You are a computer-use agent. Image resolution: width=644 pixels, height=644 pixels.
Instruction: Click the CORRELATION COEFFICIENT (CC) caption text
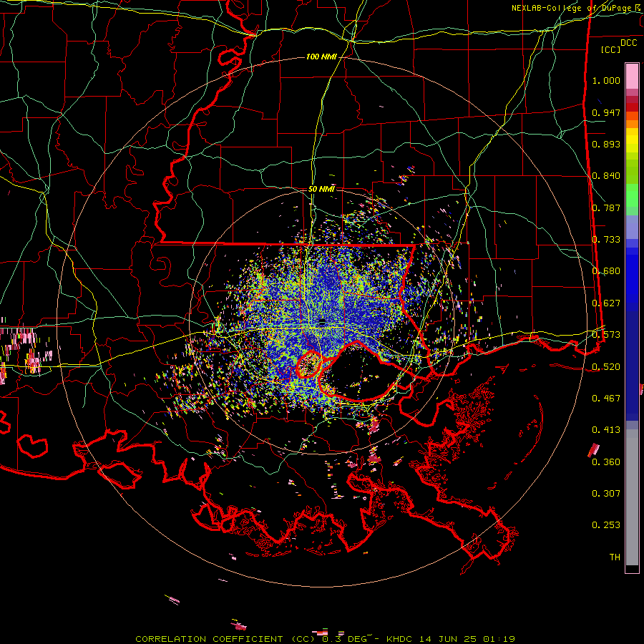[x=226, y=639]
